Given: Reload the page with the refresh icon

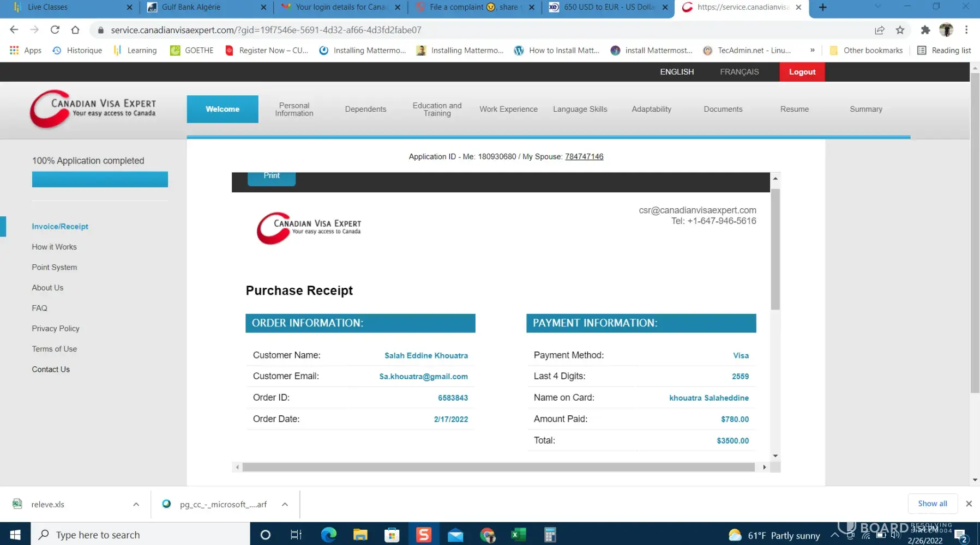Looking at the screenshot, I should click(55, 30).
